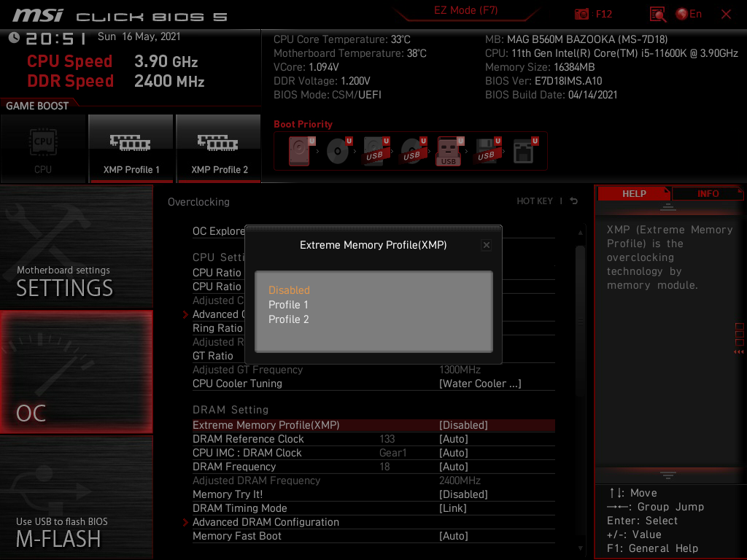Open Memory Try It! dropdown
This screenshot has width=747, height=560.
pos(463,494)
